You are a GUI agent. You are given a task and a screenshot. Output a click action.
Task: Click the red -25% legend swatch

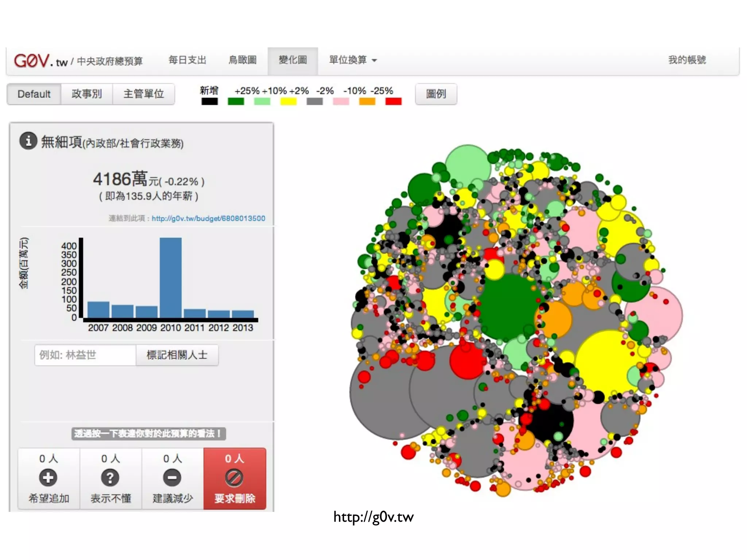point(393,101)
